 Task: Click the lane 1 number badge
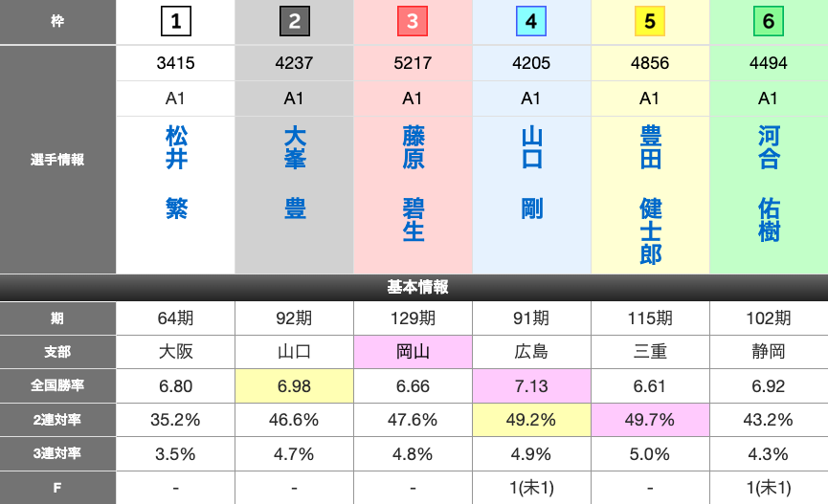(x=175, y=21)
